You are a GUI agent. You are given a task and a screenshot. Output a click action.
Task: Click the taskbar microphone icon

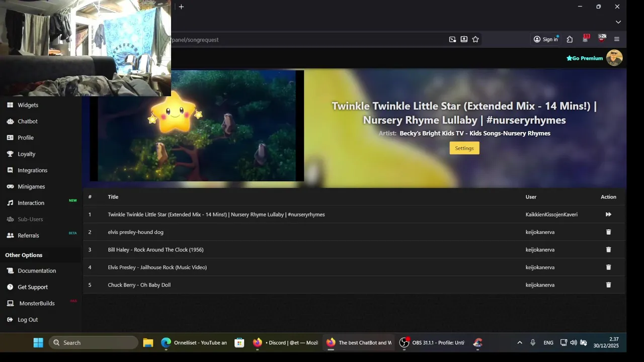[533, 342]
